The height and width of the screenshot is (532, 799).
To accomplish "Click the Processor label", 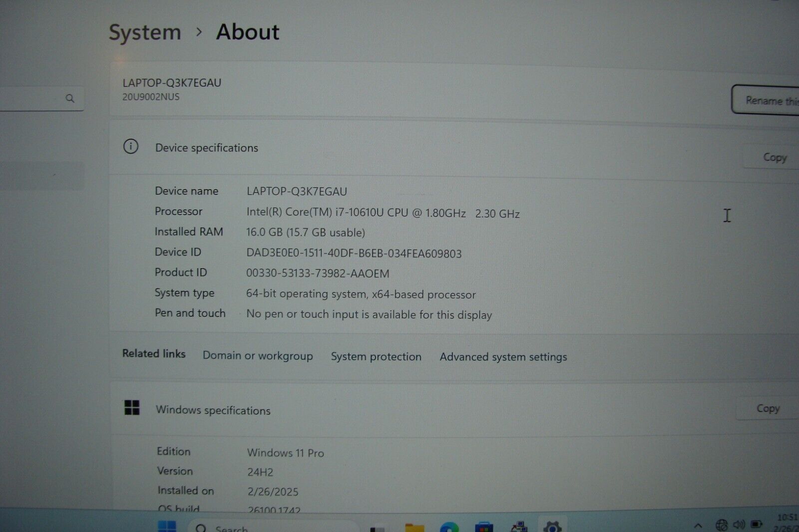I will [178, 212].
